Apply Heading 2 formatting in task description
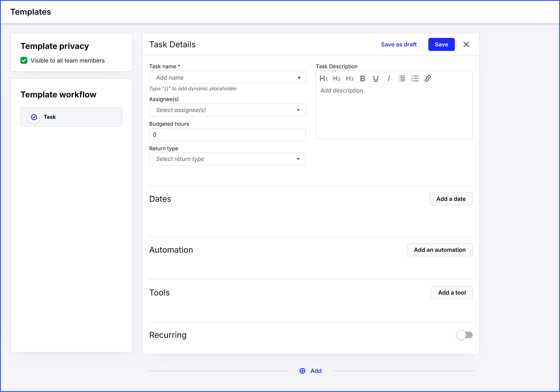 click(x=337, y=78)
